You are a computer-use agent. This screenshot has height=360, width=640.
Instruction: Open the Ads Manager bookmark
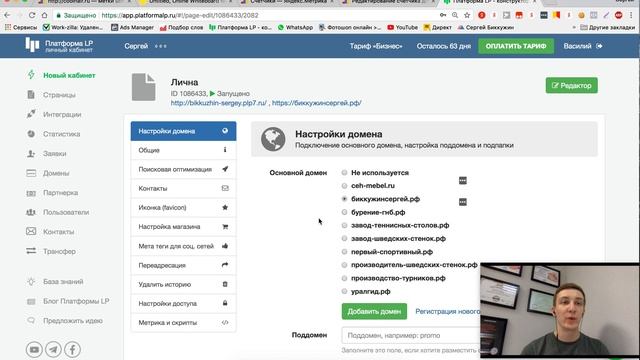133,27
